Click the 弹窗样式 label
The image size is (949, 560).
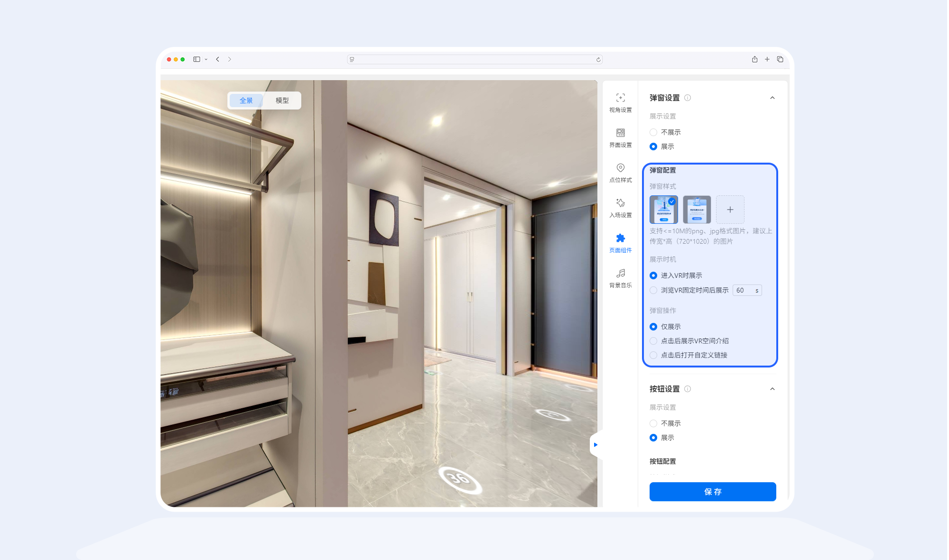pyautogui.click(x=662, y=186)
